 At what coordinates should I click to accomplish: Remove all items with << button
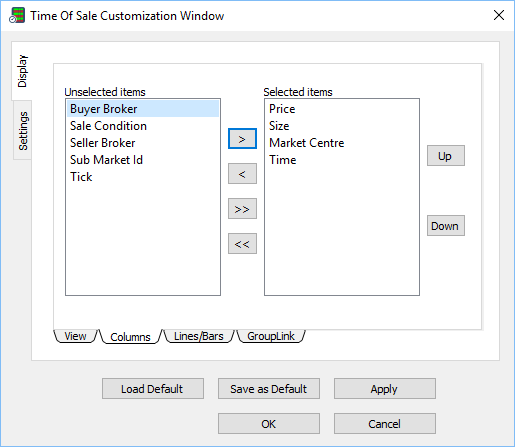coord(242,244)
